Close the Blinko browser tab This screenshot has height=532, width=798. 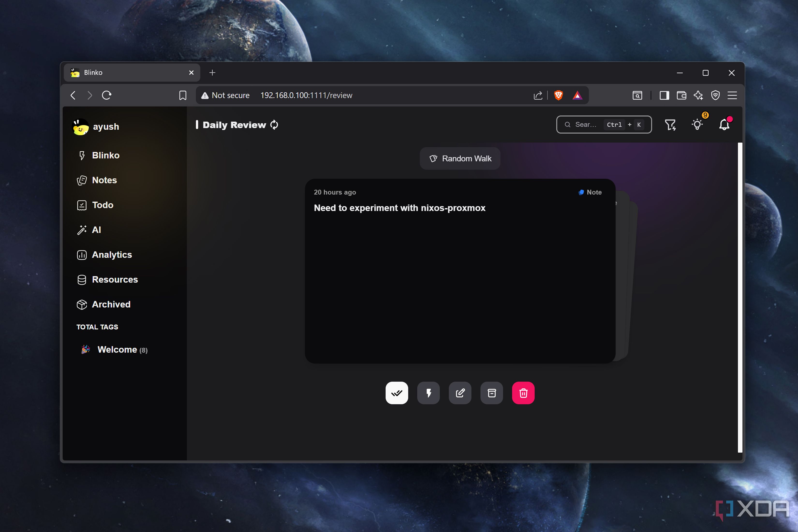191,73
